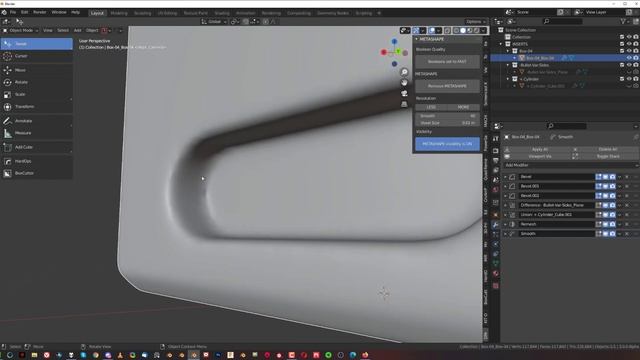640x360 pixels.
Task: Open the Options dropdown in viewport header
Action: pyautogui.click(x=476, y=22)
